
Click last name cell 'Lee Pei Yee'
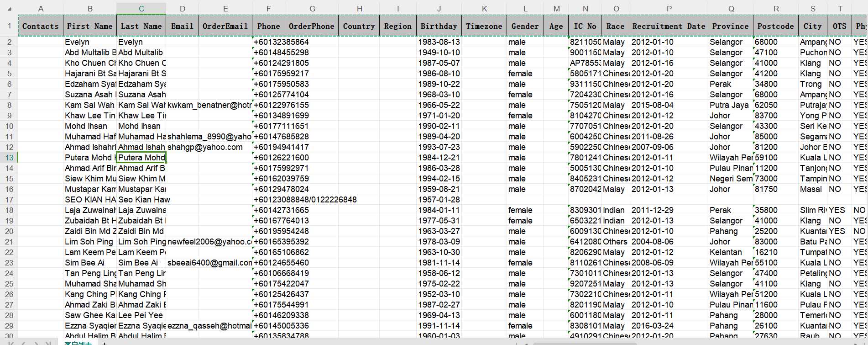pos(141,315)
